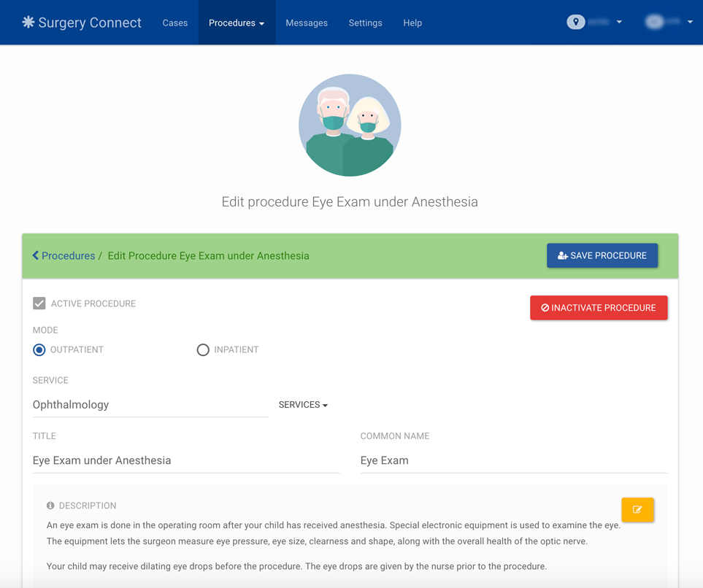The height and width of the screenshot is (588, 703).
Task: Click the dropdown caret next to Procedures menu
Action: pos(261,23)
